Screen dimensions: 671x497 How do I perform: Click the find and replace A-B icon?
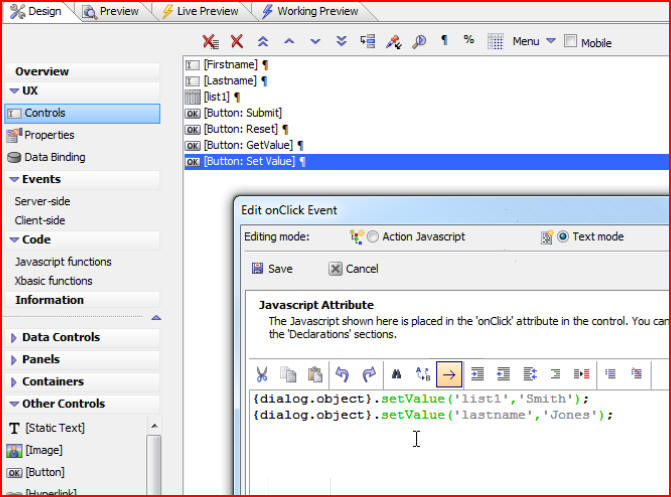tap(423, 374)
